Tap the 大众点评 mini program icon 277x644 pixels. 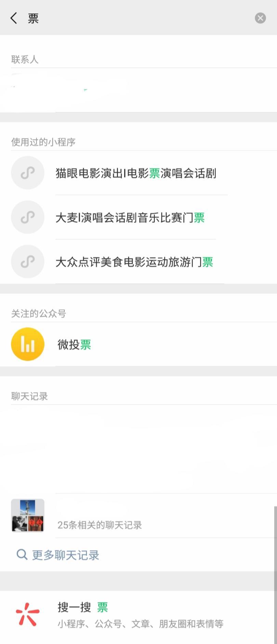(28, 262)
